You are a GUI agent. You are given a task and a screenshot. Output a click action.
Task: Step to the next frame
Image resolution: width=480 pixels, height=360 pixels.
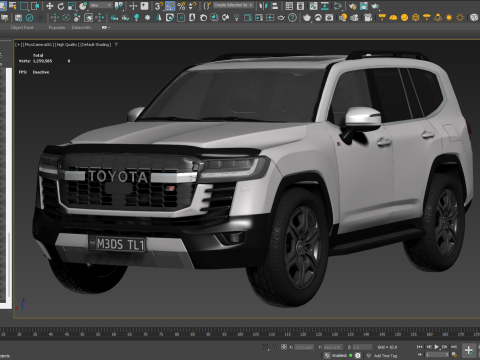point(445,347)
